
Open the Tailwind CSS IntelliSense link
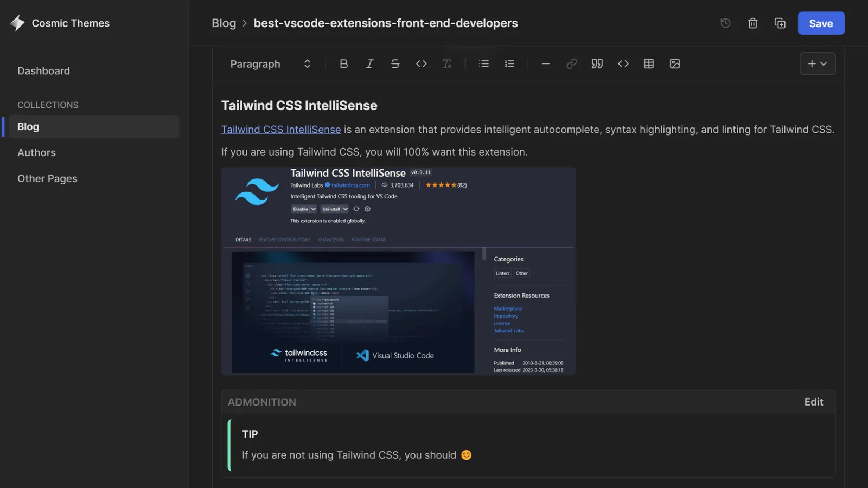[x=281, y=130]
